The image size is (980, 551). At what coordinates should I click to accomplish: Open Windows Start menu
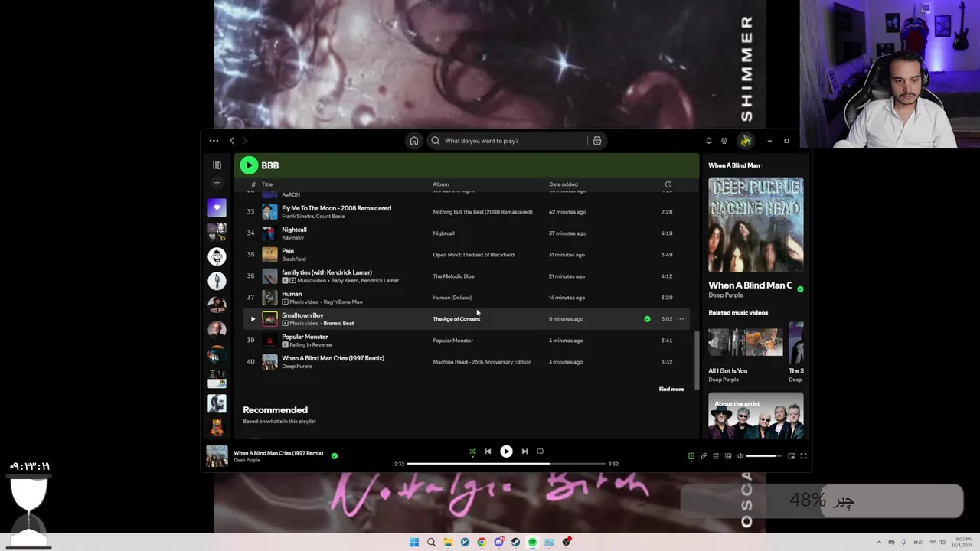coord(414,542)
